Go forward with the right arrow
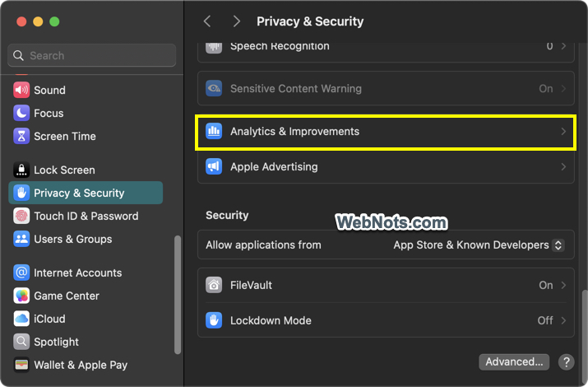 tap(236, 21)
